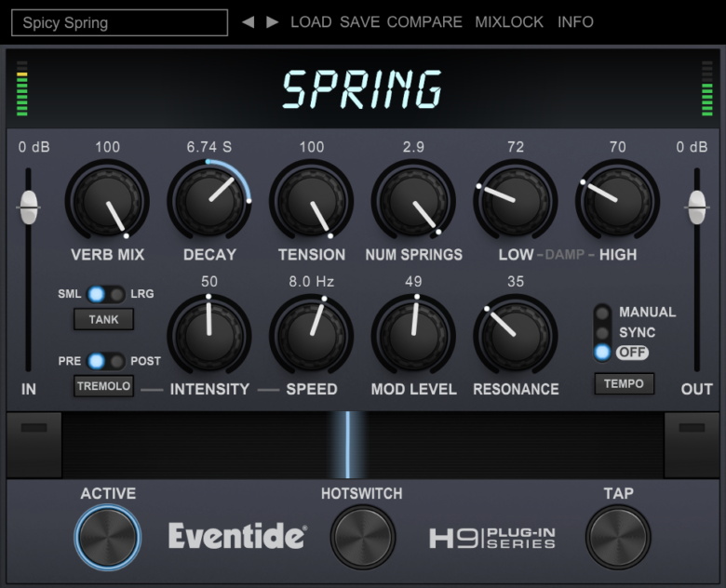Click the input 0 dB readout
Image resolution: width=726 pixels, height=588 pixels.
pos(34,147)
